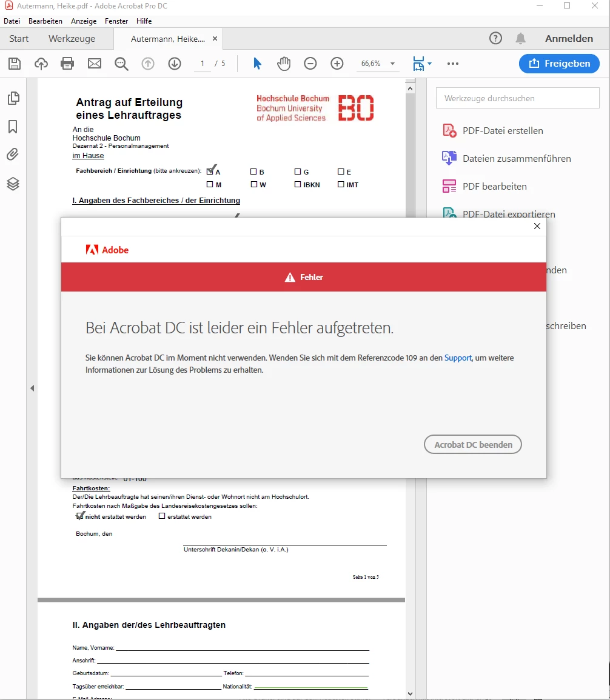Click the Name, Vorname form field line

[243, 647]
